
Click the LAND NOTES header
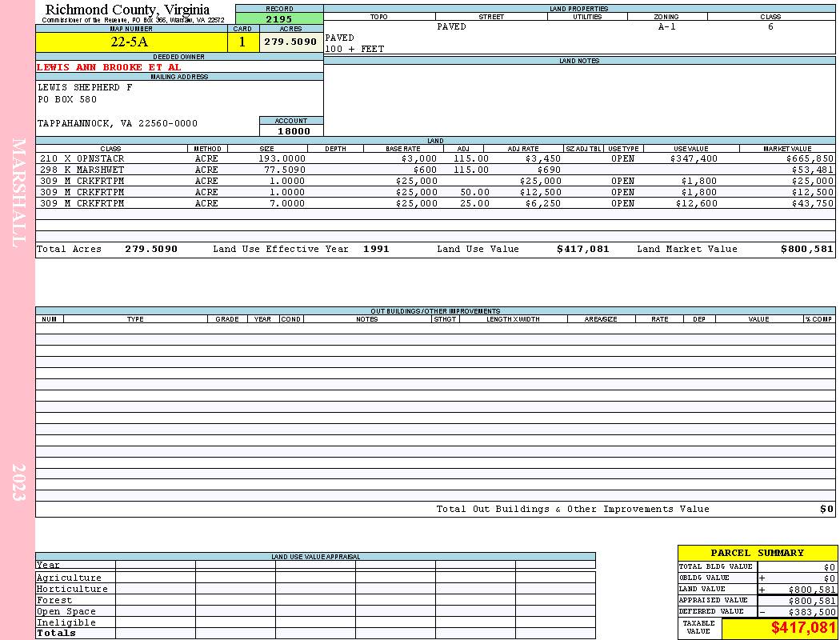tap(579, 61)
